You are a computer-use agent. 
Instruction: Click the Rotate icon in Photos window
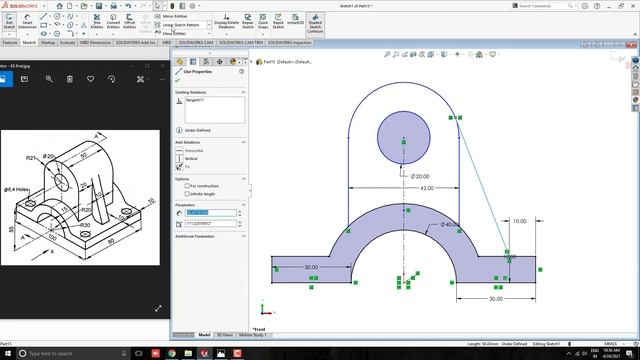point(111,79)
